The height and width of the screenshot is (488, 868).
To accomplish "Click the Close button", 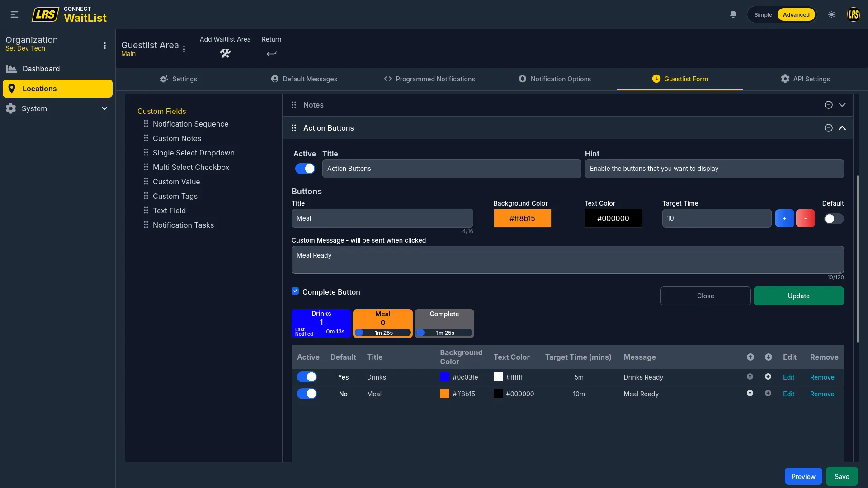I will coord(705,296).
